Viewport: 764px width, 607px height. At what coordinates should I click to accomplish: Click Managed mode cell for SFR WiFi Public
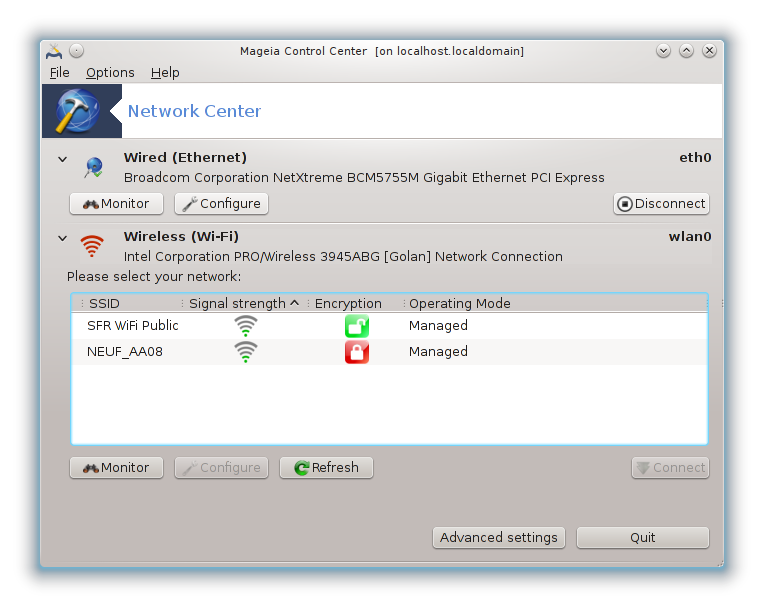coord(438,325)
